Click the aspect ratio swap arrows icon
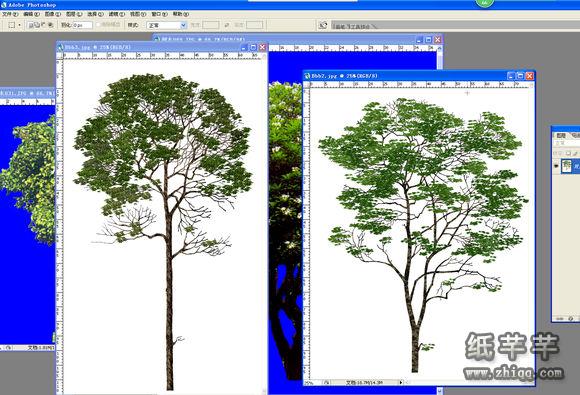The width and height of the screenshot is (580, 395). (x=226, y=25)
